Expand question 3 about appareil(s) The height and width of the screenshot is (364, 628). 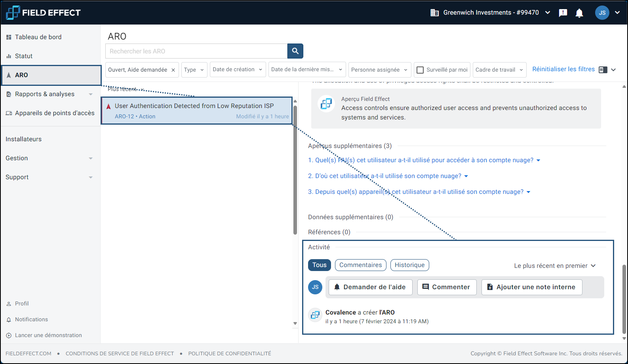419,192
